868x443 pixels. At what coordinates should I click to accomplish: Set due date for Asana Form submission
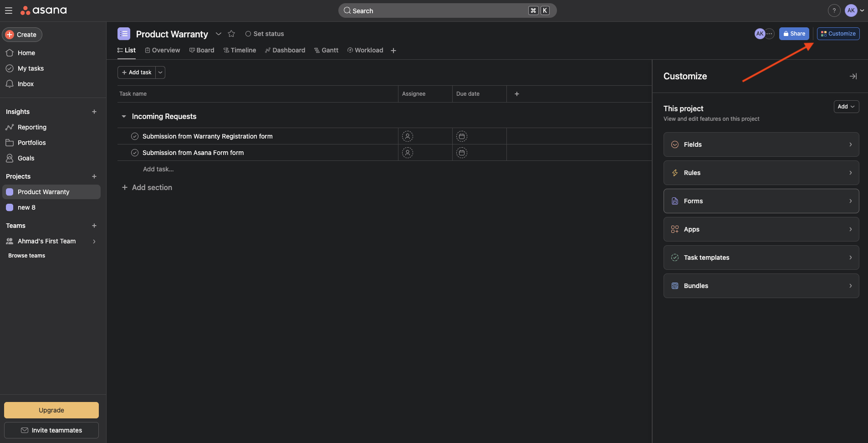click(461, 153)
